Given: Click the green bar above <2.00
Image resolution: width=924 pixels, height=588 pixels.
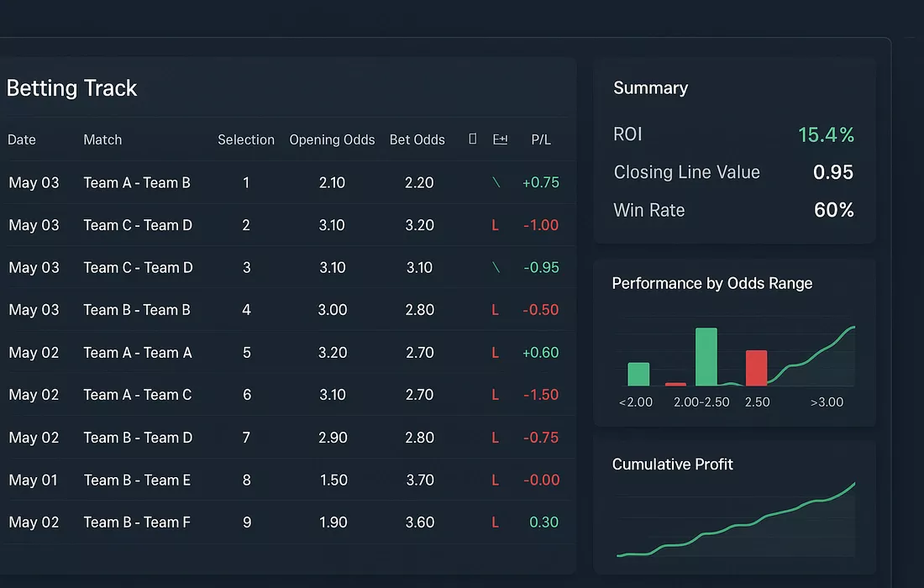Looking at the screenshot, I should 638,374.
